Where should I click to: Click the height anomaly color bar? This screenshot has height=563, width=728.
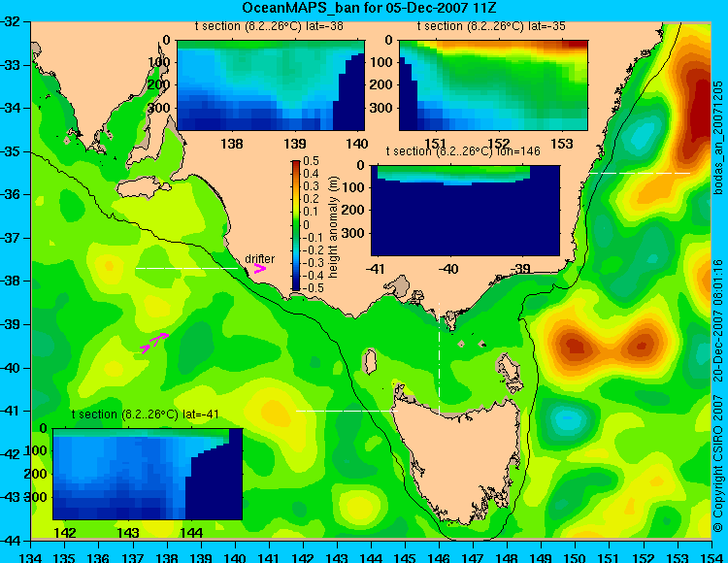coord(296,225)
